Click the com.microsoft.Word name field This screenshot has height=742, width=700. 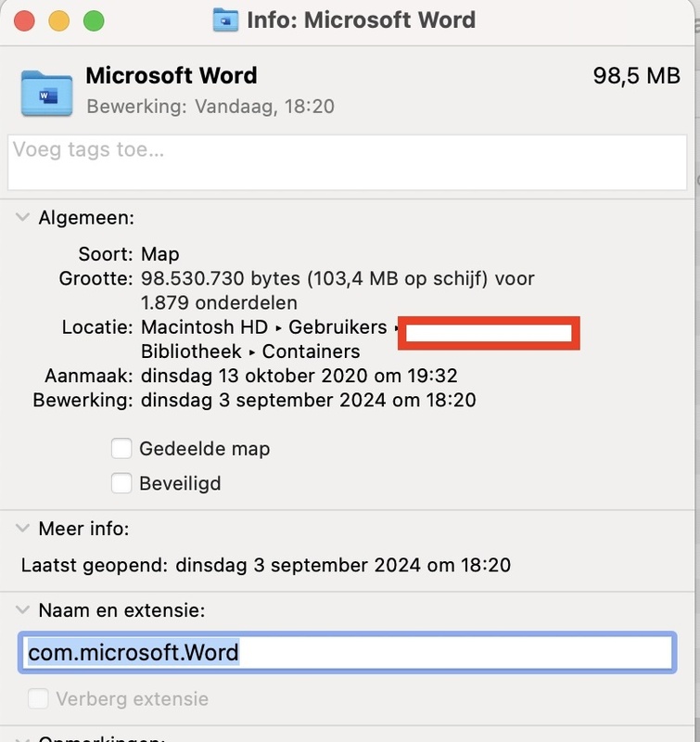pos(347,652)
